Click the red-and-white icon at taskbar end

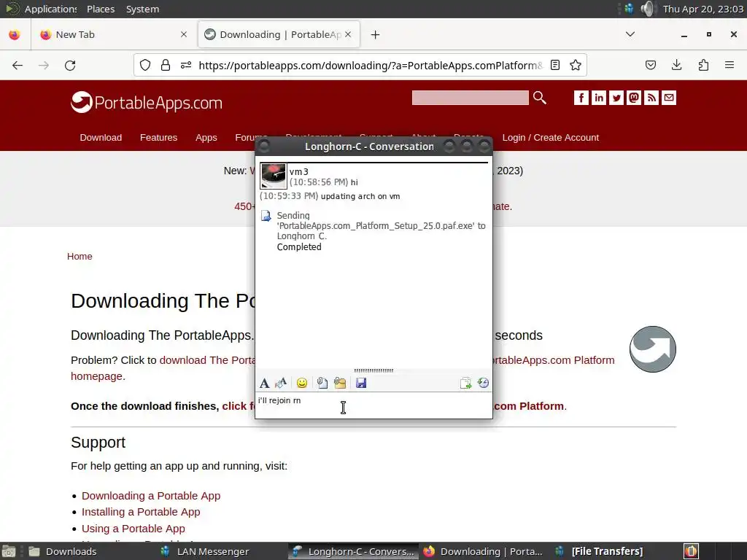[x=692, y=551]
